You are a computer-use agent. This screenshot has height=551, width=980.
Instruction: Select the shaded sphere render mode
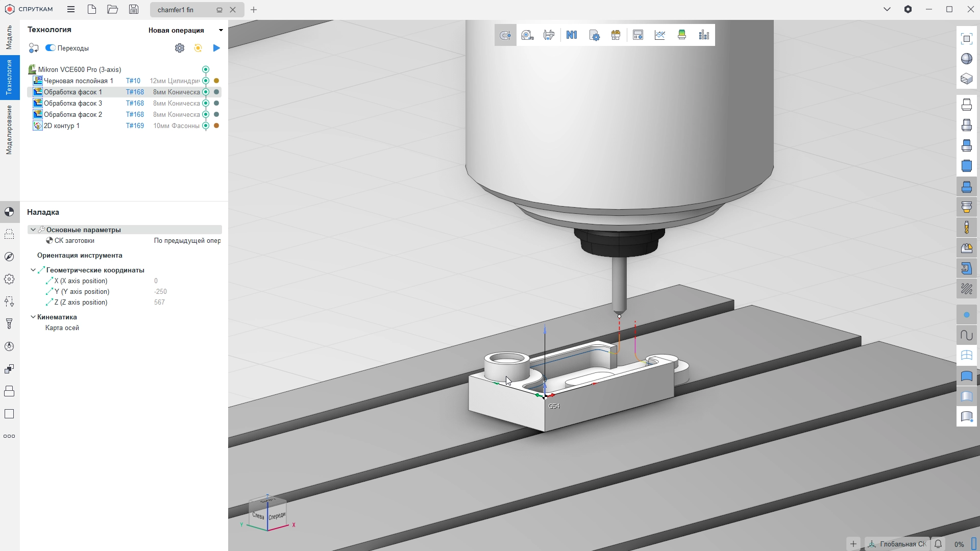(x=967, y=59)
